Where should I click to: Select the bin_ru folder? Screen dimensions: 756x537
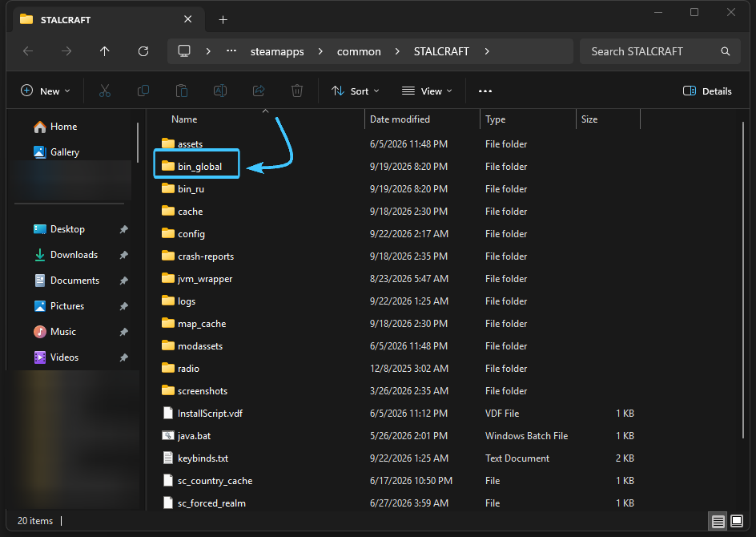(191, 189)
